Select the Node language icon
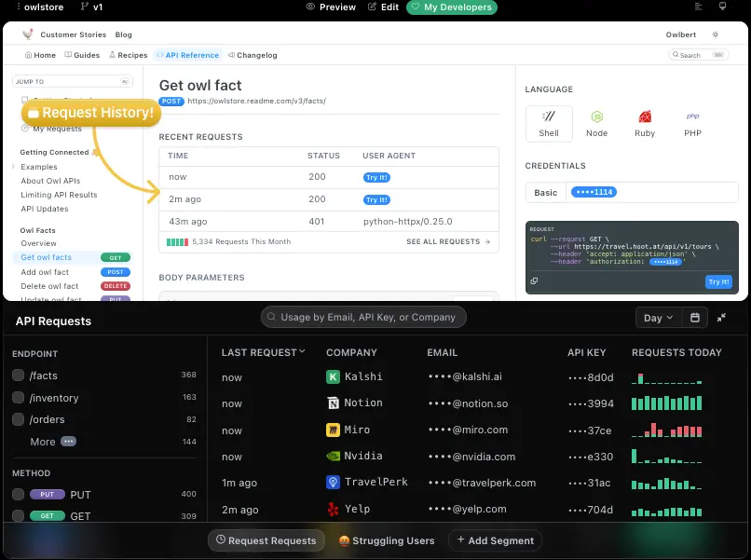 pos(596,124)
